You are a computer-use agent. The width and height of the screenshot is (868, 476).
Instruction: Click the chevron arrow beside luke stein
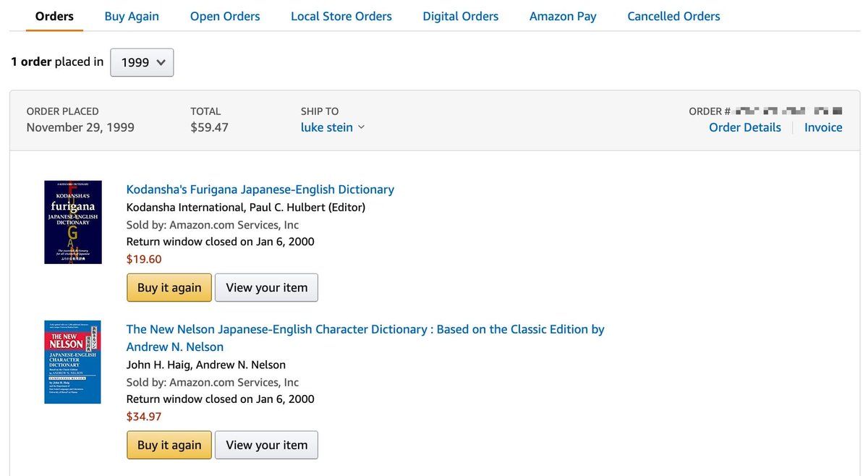click(x=362, y=127)
